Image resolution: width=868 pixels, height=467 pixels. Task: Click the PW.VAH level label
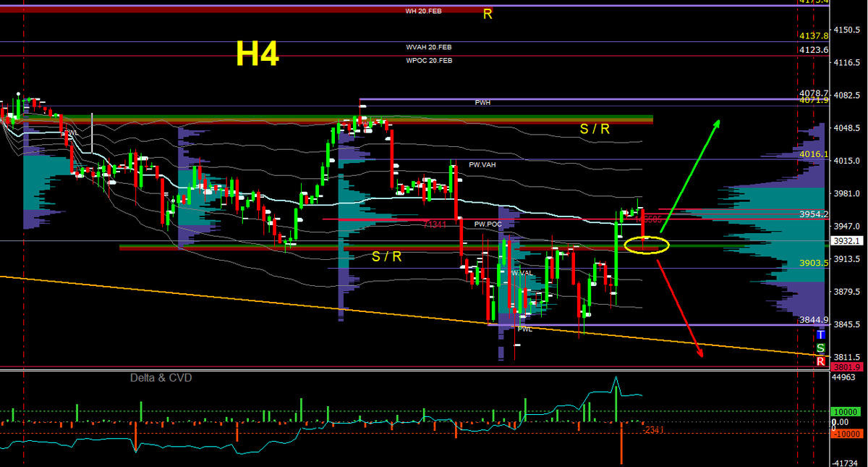pos(482,165)
